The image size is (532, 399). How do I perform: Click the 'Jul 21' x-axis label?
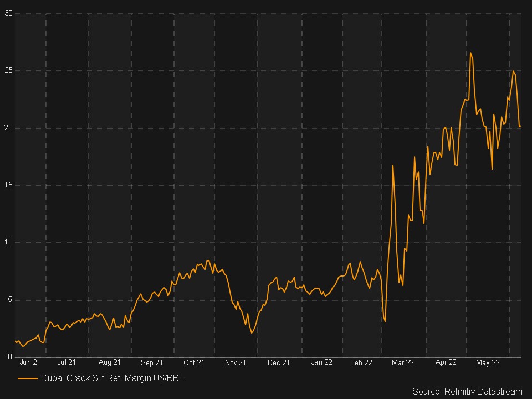[x=66, y=362]
